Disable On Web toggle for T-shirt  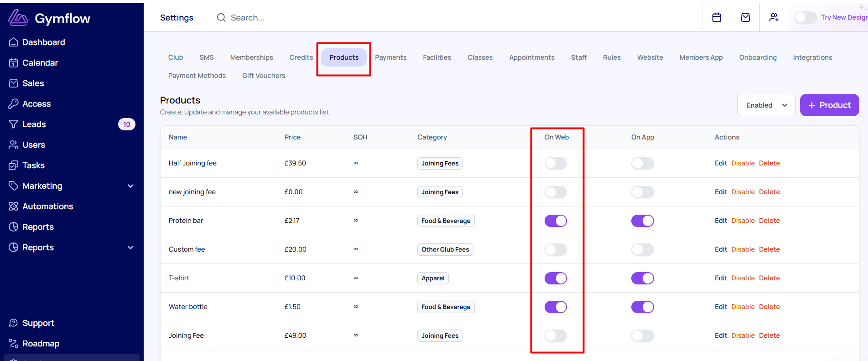556,278
